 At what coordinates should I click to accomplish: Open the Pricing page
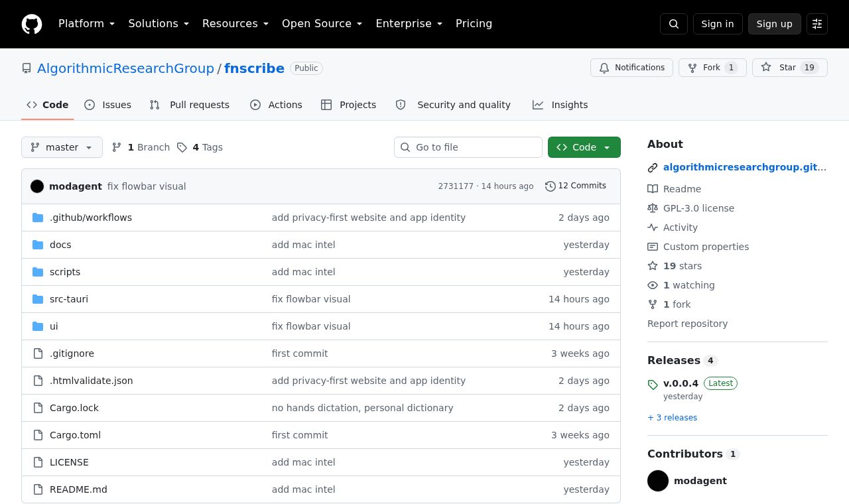click(x=474, y=24)
